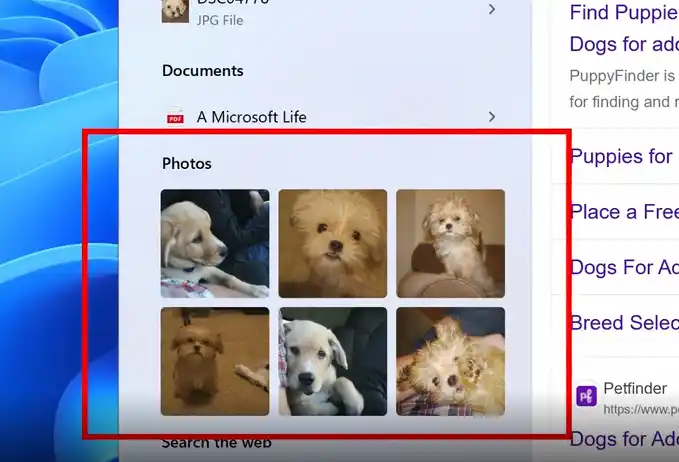Viewport: 679px width, 462px height.
Task: Open the fluffy tan puppy face close-up photo
Action: tap(333, 243)
